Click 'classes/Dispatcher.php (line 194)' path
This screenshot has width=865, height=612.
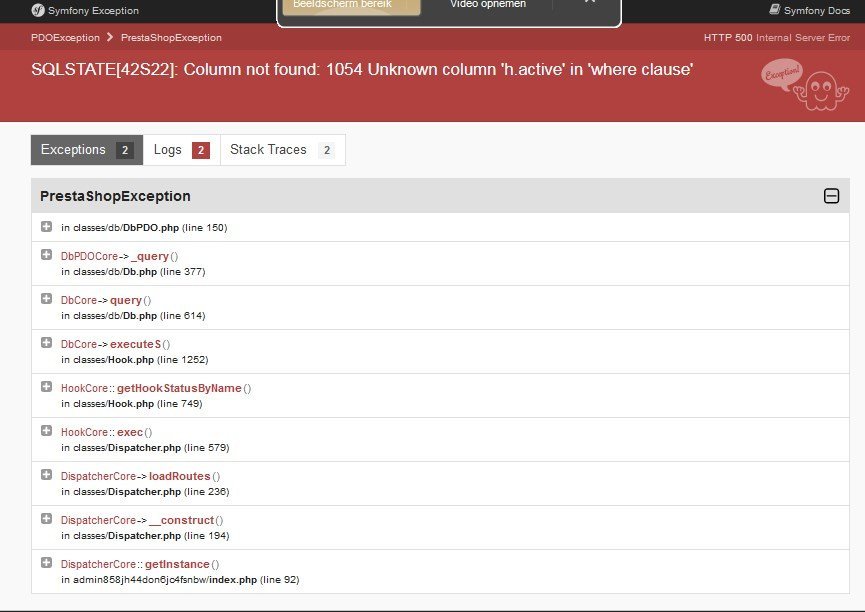tap(151, 536)
